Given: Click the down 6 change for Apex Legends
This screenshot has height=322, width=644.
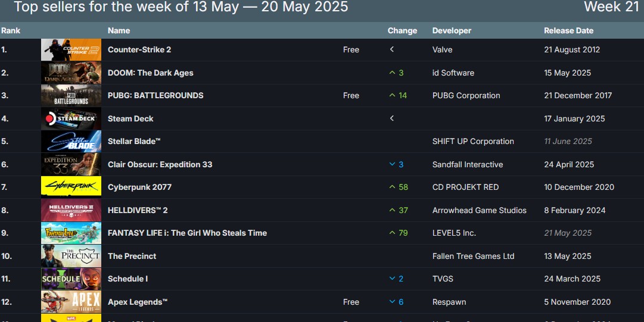Looking at the screenshot, I should [x=396, y=302].
